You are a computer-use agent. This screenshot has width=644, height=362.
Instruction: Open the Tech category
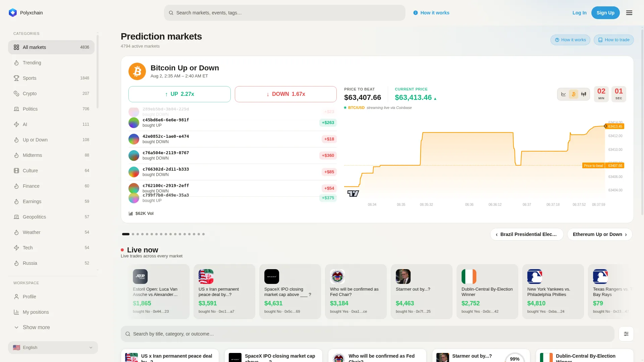coord(51,248)
